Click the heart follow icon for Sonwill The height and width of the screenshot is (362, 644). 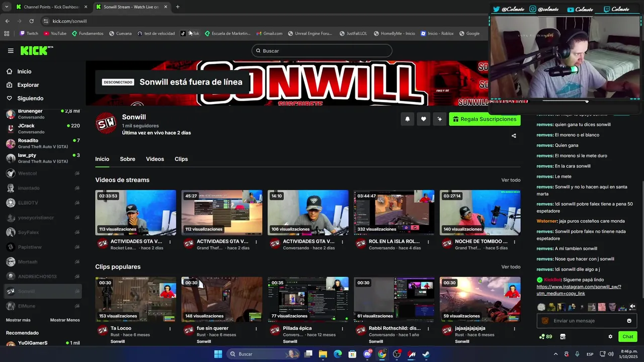(x=424, y=119)
